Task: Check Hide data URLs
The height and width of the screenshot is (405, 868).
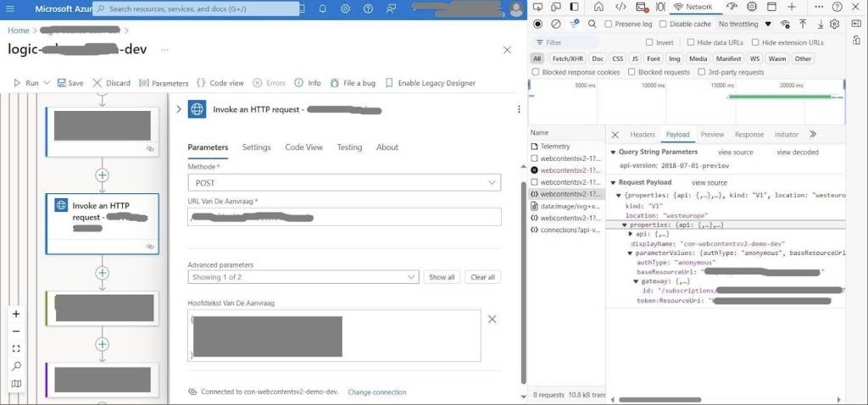Action: click(x=690, y=42)
